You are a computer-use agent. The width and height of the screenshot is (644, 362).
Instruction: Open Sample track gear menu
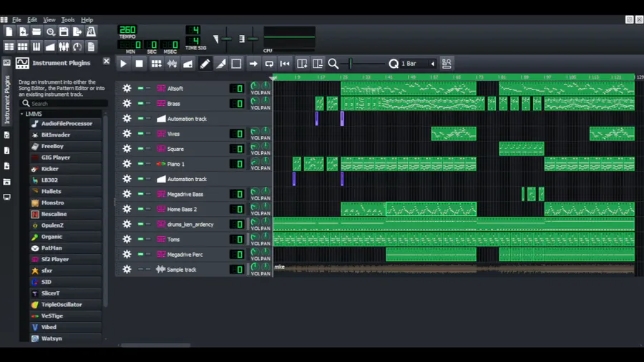click(127, 269)
